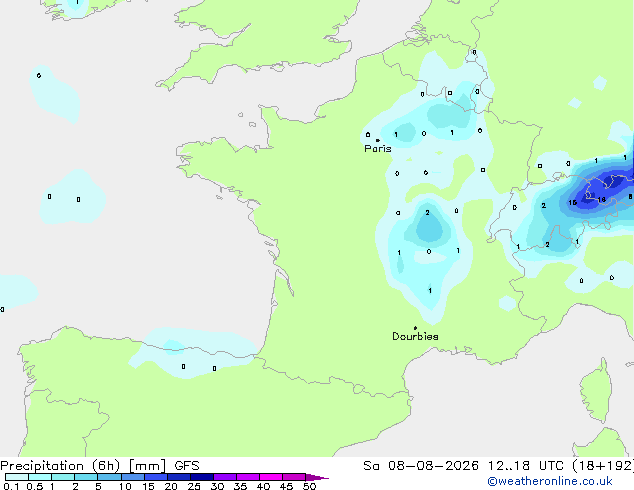
Task: Click the 'GFS' model label
Action: coord(187,466)
